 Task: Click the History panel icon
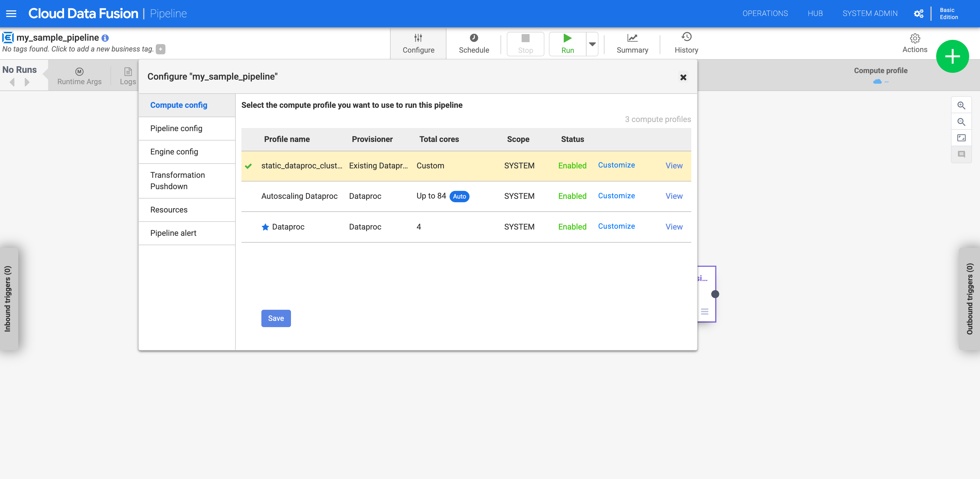(686, 39)
